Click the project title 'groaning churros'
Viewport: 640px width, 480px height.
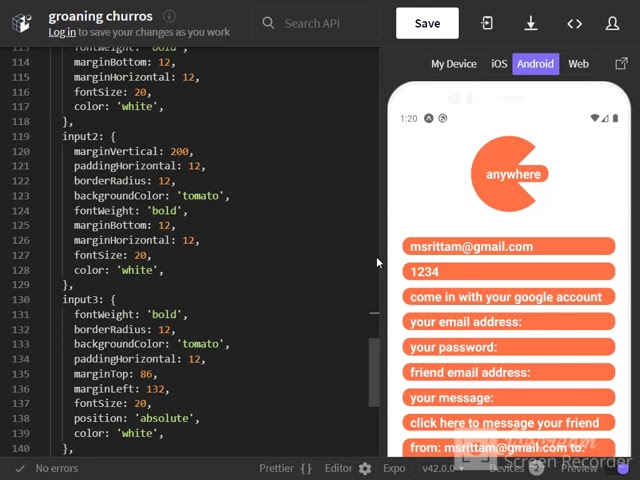[100, 16]
